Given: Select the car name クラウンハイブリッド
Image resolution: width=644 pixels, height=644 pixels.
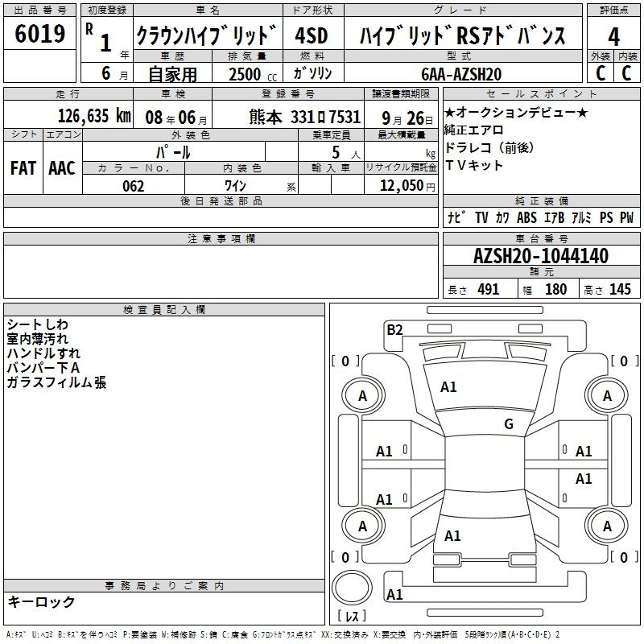Looking at the screenshot, I should [206, 35].
